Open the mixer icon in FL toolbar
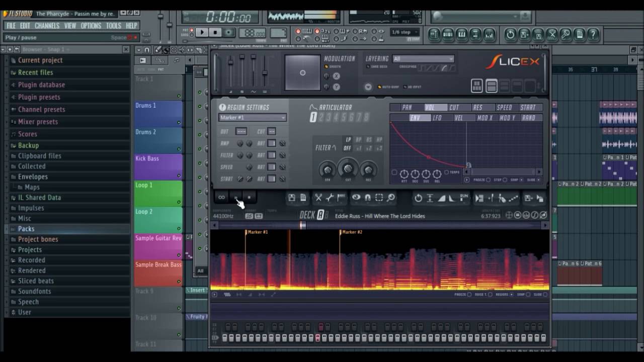644x362 pixels. [x=489, y=34]
